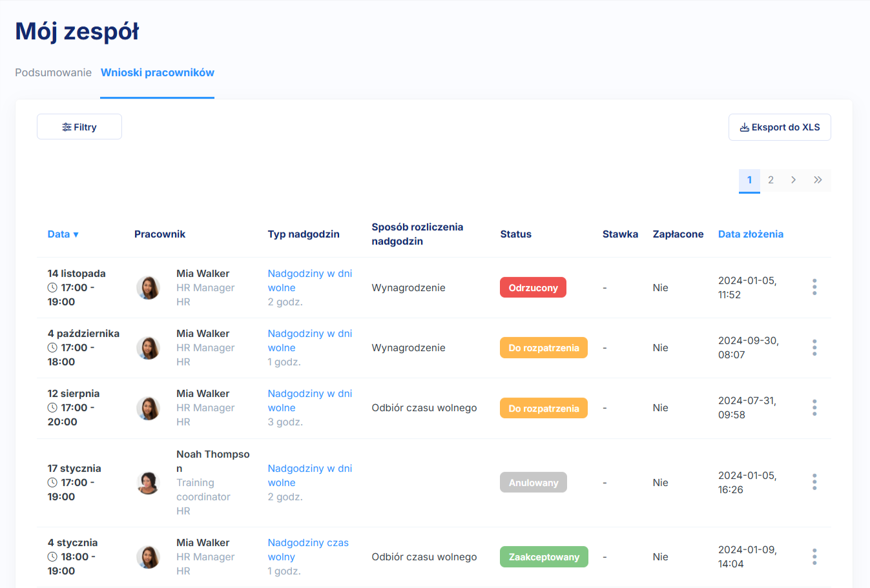
Task: Open three-dot menu for 4 stycznia row
Action: (x=814, y=557)
